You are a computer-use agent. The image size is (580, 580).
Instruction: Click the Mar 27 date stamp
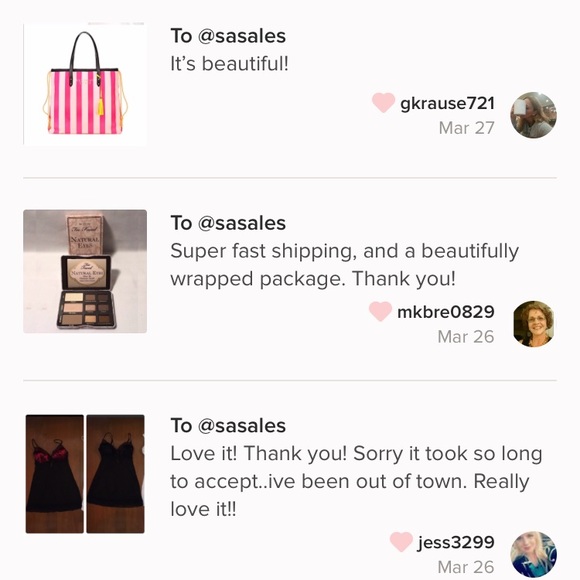[x=466, y=128]
